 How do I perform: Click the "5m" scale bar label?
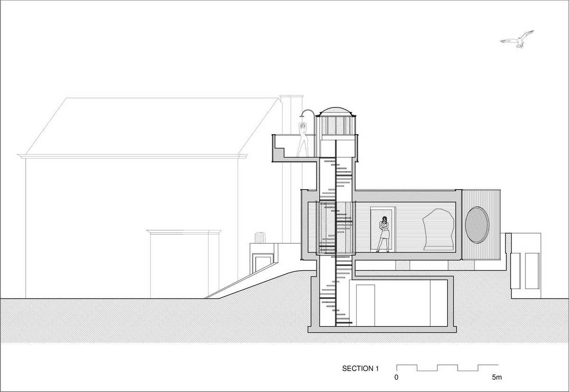(496, 378)
